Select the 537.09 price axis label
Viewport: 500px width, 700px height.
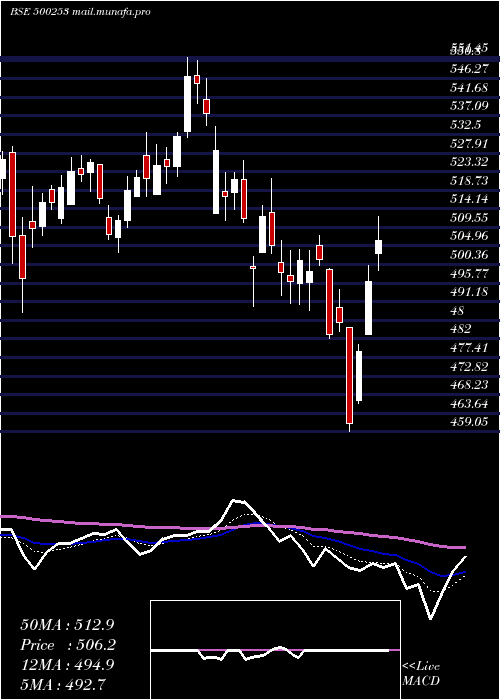click(469, 106)
